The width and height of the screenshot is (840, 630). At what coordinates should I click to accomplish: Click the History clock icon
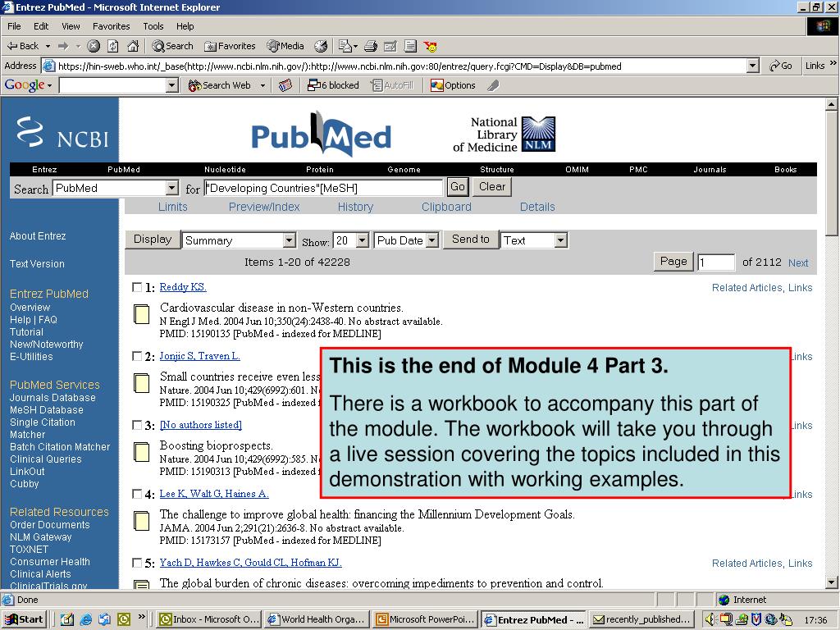click(321, 46)
